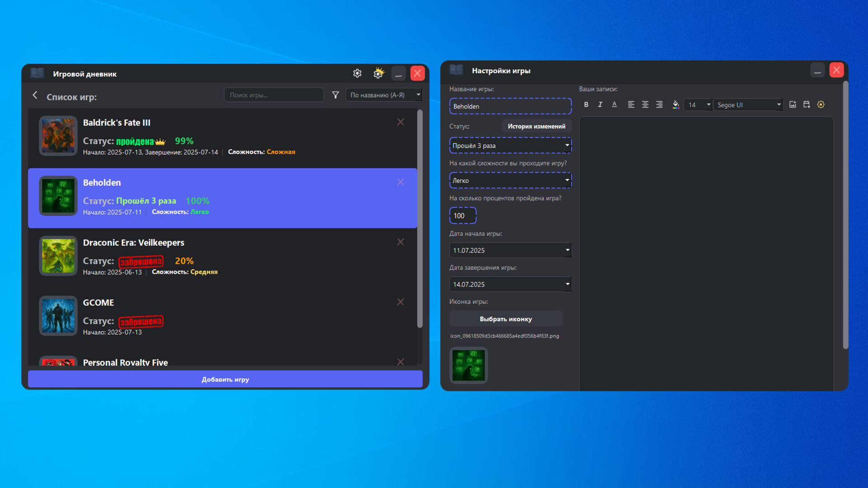The width and height of the screenshot is (868, 488).
Task: Open settings gear in Игровой дневник
Action: 357,74
